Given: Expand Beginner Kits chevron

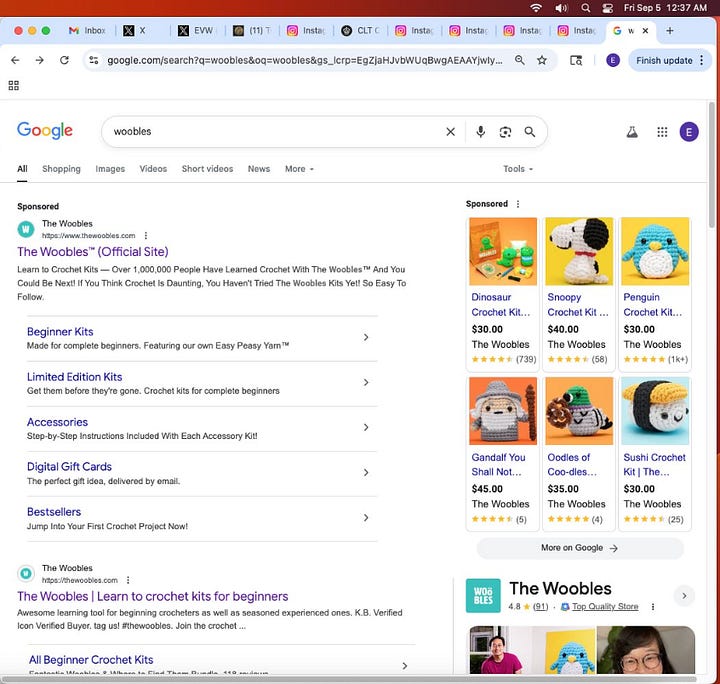Looking at the screenshot, I should (366, 337).
